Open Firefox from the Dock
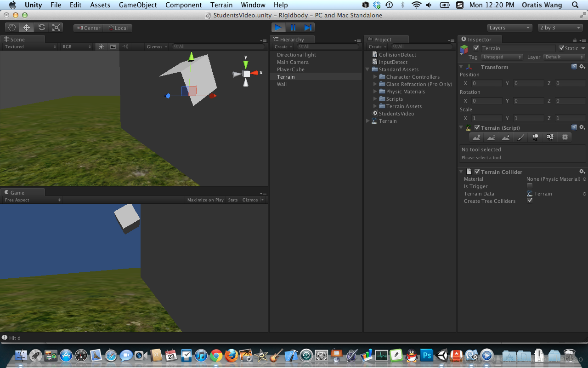Image resolution: width=588 pixels, height=368 pixels. (231, 355)
